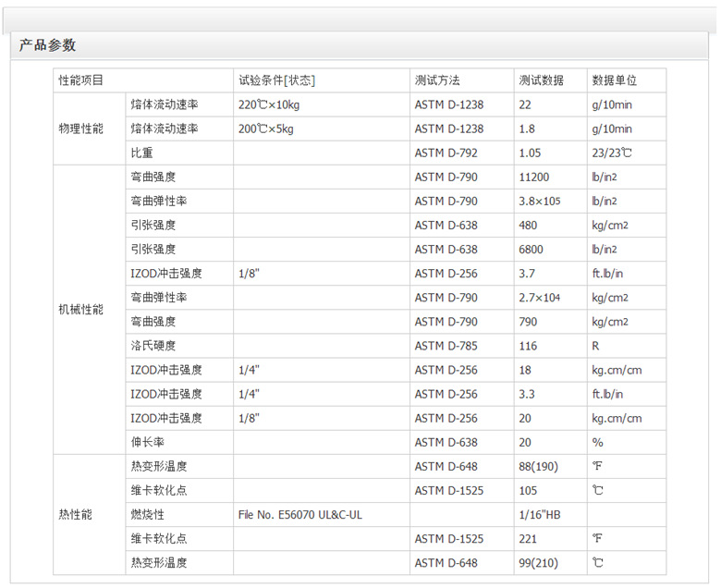Click ASTM D-1525 in the 105 row
721x588 pixels.
point(461,491)
